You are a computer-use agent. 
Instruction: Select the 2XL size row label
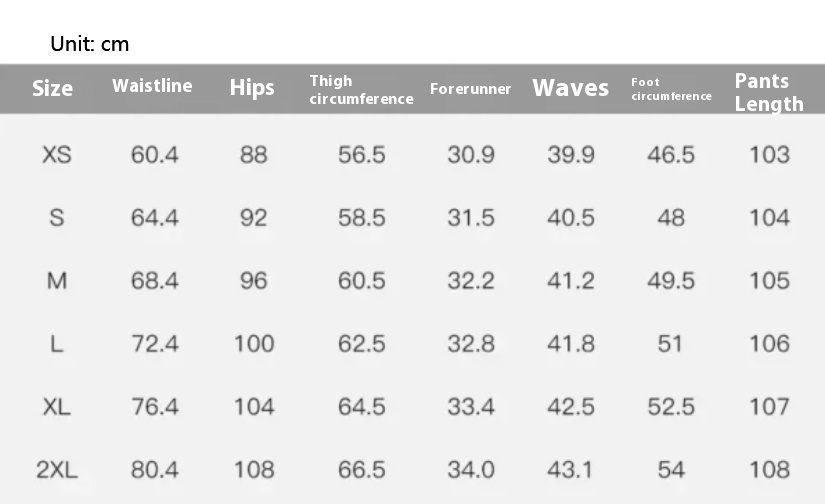(57, 469)
